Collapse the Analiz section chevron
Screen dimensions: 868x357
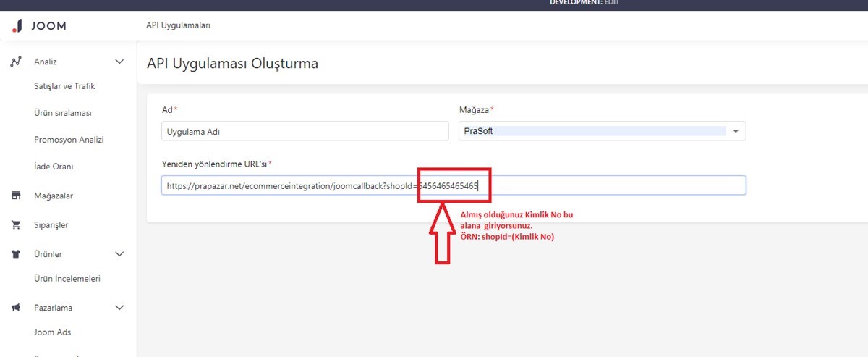pos(120,62)
